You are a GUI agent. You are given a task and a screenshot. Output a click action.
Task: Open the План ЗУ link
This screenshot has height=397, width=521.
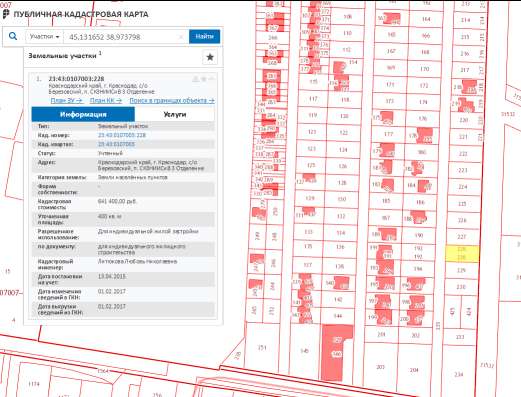(67, 100)
